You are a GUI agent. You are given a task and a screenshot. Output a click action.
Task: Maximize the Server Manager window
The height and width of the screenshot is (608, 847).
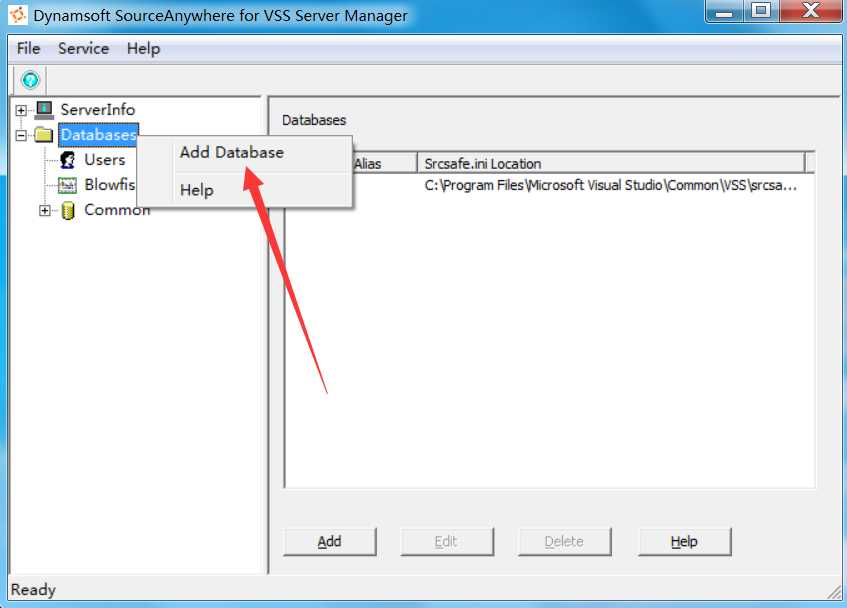pyautogui.click(x=761, y=11)
